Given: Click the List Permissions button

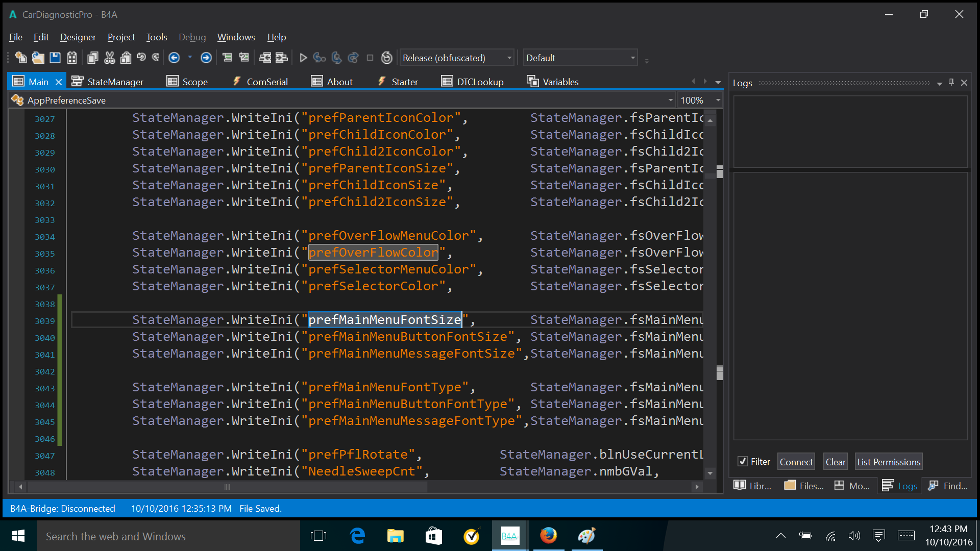Looking at the screenshot, I should click(889, 462).
